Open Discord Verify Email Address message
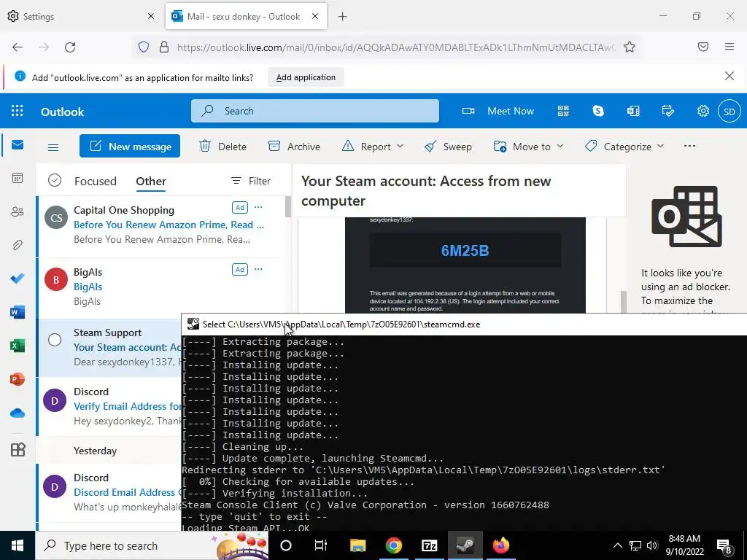This screenshot has height=560, width=747. (109, 406)
